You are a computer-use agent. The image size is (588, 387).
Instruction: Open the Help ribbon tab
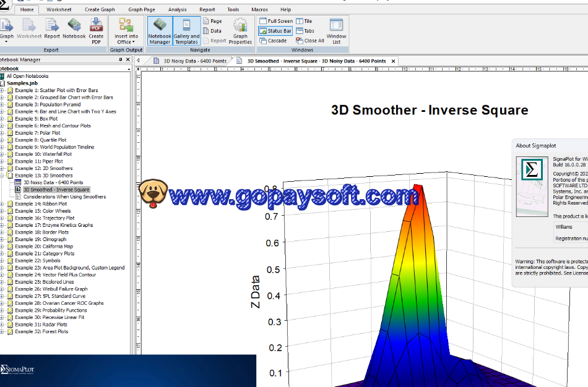click(x=285, y=9)
